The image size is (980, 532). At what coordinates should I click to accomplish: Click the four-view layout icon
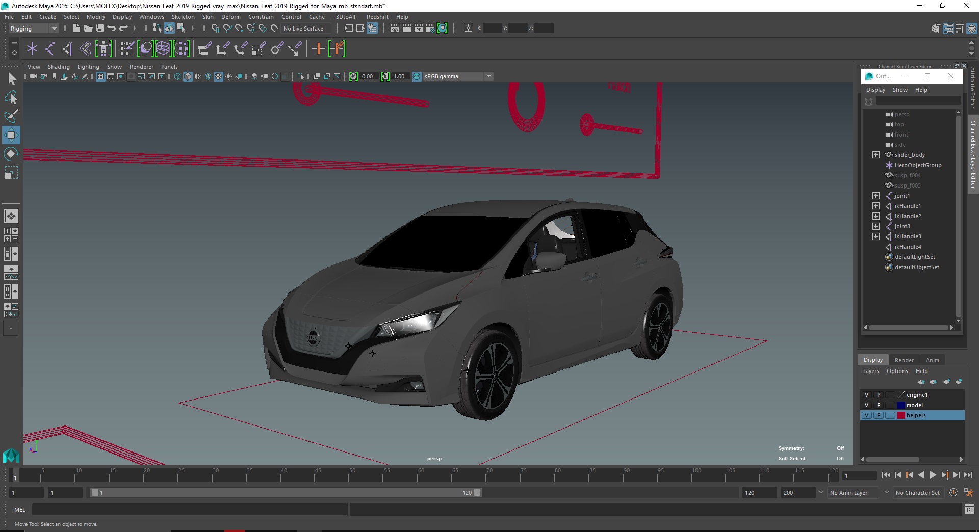click(11, 235)
